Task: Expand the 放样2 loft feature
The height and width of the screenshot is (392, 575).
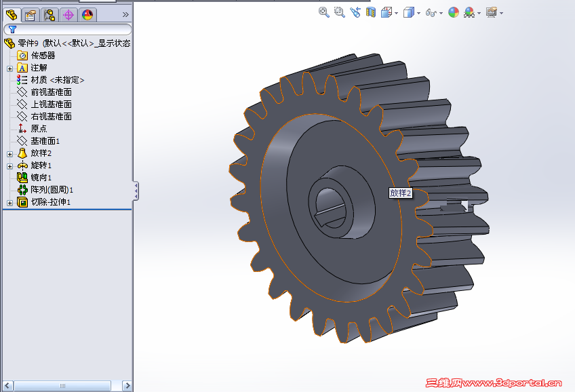Action: (10, 154)
